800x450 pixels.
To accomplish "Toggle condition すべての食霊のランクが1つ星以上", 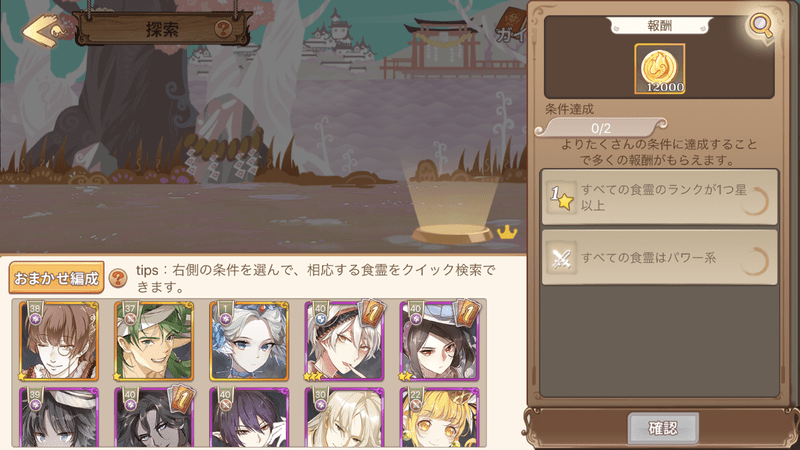I will coord(659,197).
